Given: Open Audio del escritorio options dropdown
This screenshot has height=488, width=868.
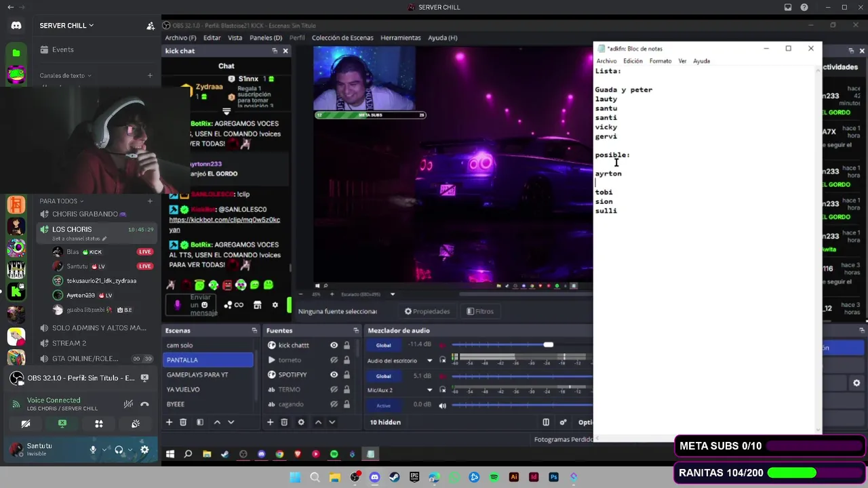Looking at the screenshot, I should point(430,361).
